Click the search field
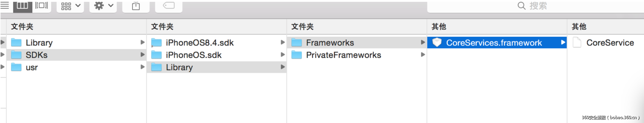Viewport: 644px width, 123px height. point(538,6)
